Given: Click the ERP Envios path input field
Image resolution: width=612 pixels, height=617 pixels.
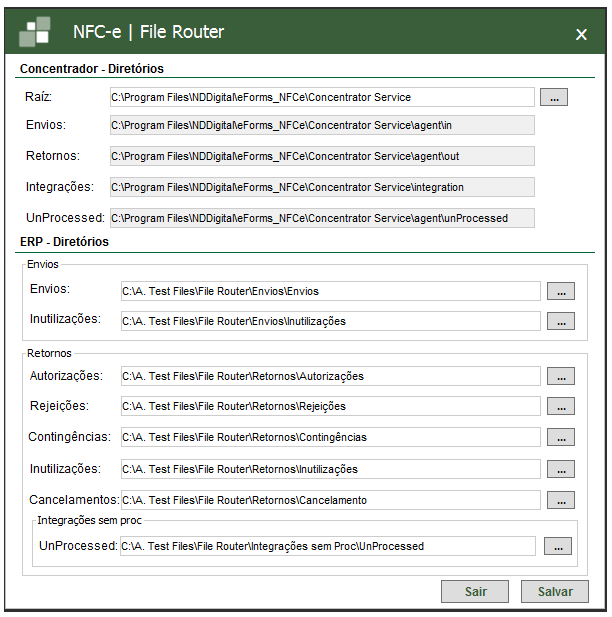Looking at the screenshot, I should [329, 291].
